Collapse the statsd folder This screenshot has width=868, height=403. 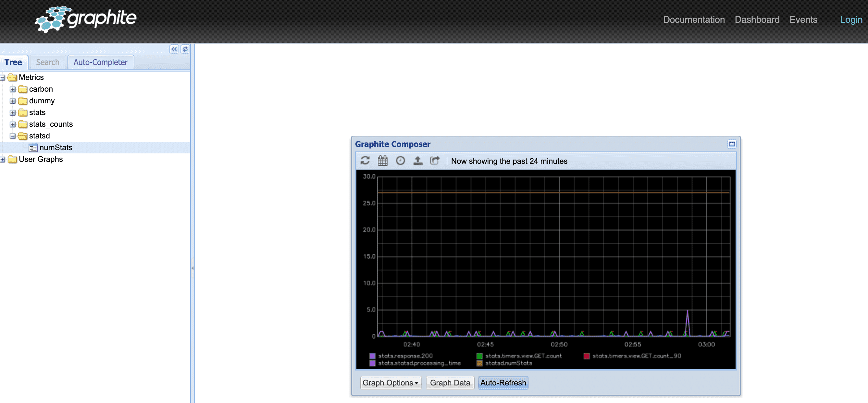(12, 136)
